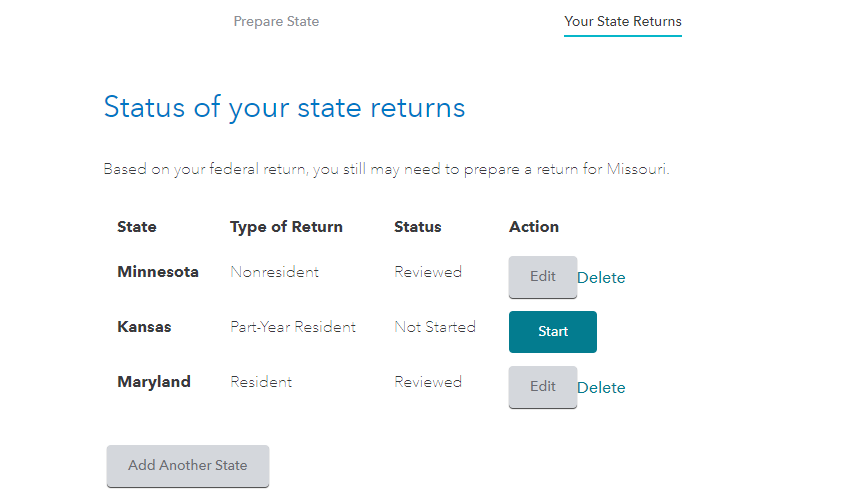Click the Part-Year Resident return type
The width and height of the screenshot is (868, 499).
293,327
